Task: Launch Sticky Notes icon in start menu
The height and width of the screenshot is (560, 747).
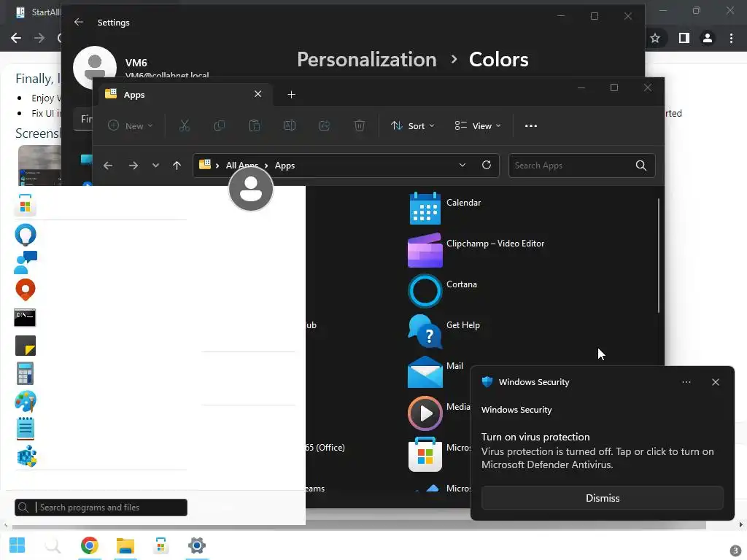Action: [x=26, y=346]
